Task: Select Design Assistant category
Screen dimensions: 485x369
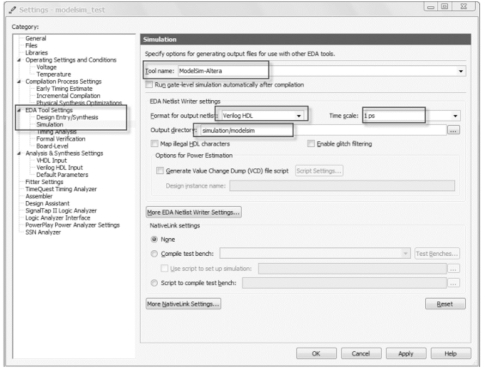Action: (47, 203)
